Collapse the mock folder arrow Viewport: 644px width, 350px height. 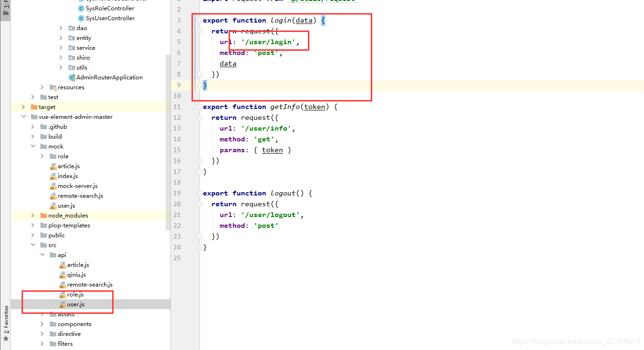33,147
